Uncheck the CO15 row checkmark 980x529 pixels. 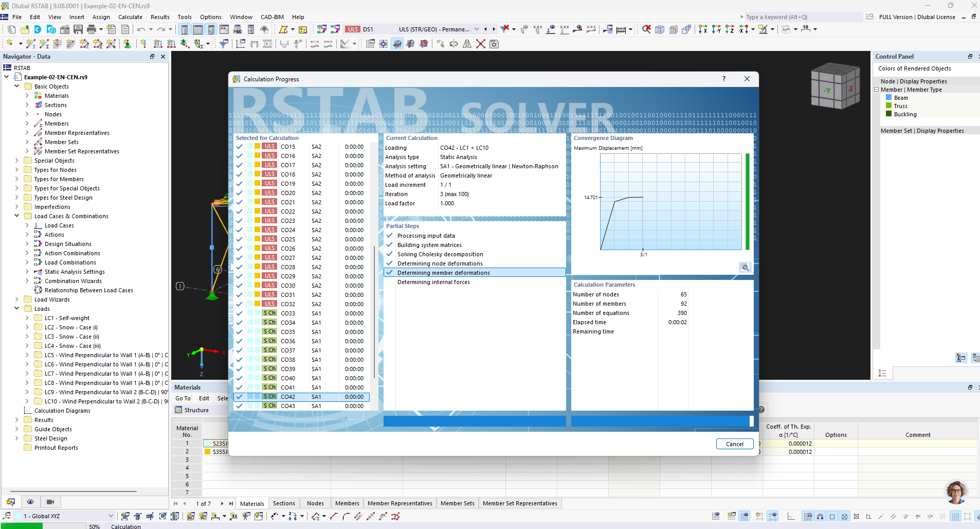pos(239,147)
